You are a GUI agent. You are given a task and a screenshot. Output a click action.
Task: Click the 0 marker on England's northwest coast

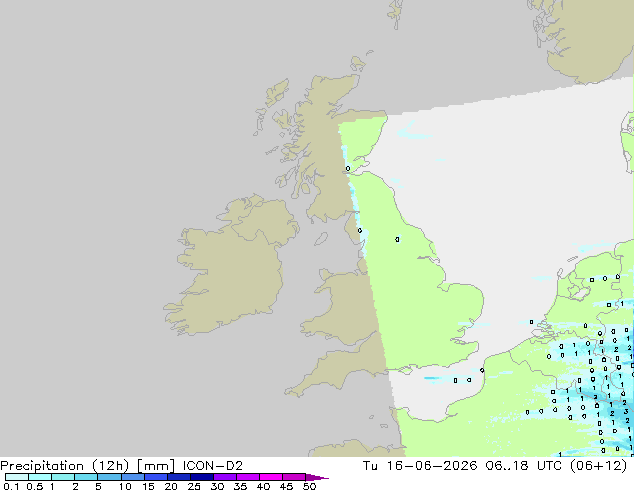pyautogui.click(x=360, y=230)
